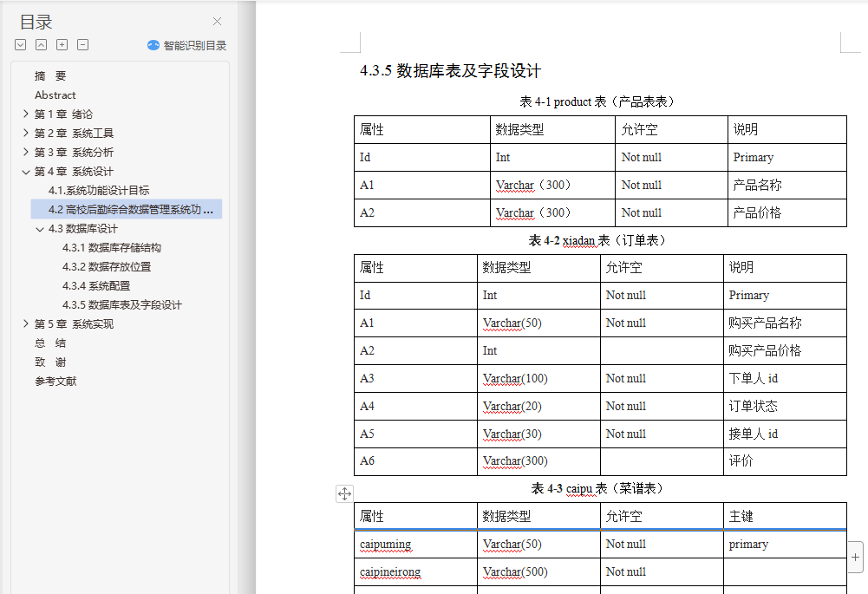
Task: Select 第 1 章 绪论 outline entry
Action: coord(63,114)
